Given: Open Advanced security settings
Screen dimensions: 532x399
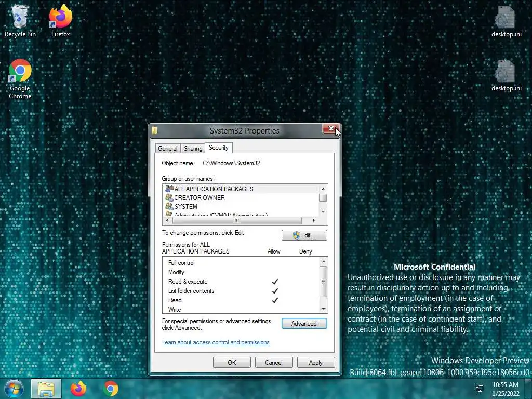Looking at the screenshot, I should 304,324.
